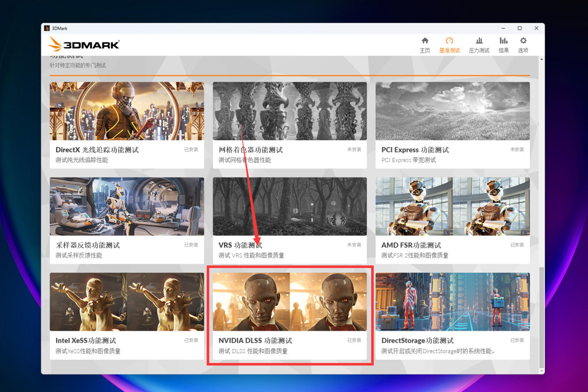Click the 测试网格着色器性能 description

point(245,160)
